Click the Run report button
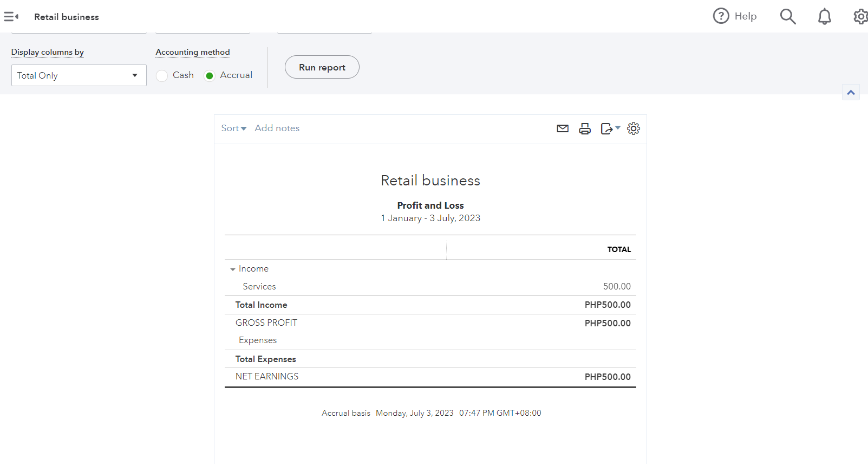The width and height of the screenshot is (868, 464). (x=322, y=67)
